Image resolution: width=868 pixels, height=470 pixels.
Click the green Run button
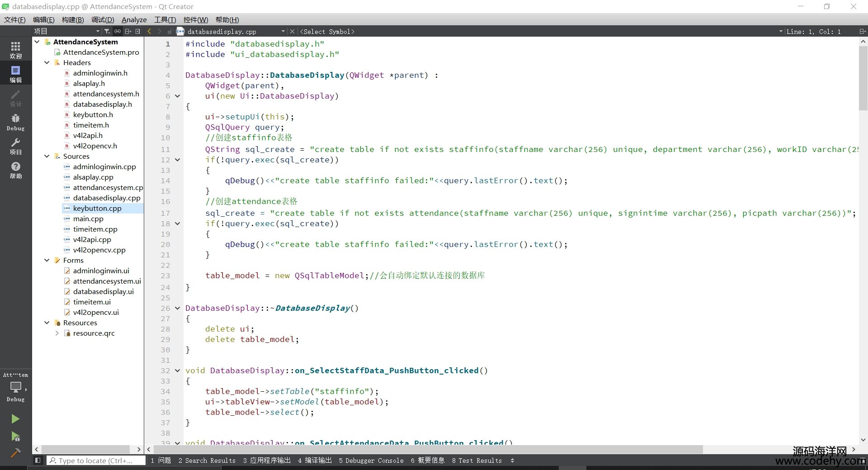tap(15, 419)
